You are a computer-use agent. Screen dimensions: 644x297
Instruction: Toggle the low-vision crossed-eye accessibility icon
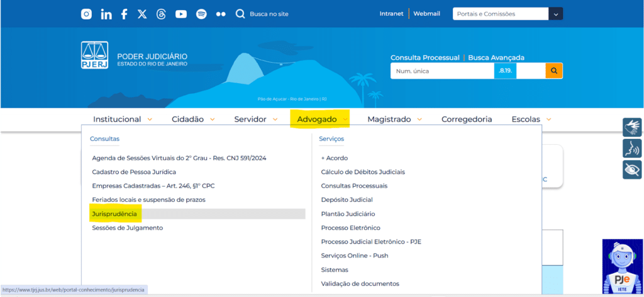click(x=631, y=169)
